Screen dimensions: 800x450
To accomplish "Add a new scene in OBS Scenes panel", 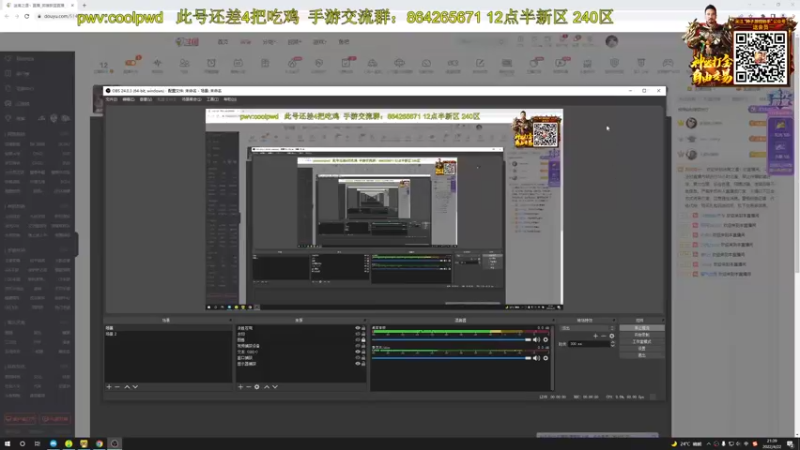I will pos(109,387).
